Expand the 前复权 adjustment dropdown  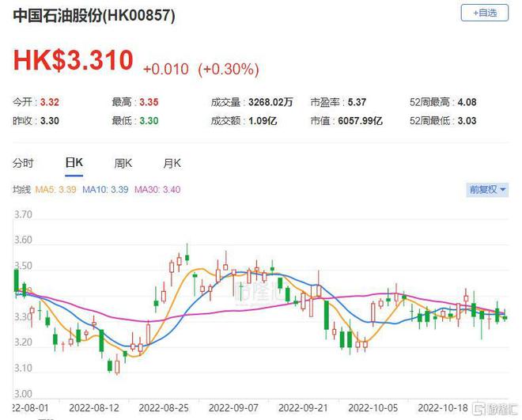point(486,190)
